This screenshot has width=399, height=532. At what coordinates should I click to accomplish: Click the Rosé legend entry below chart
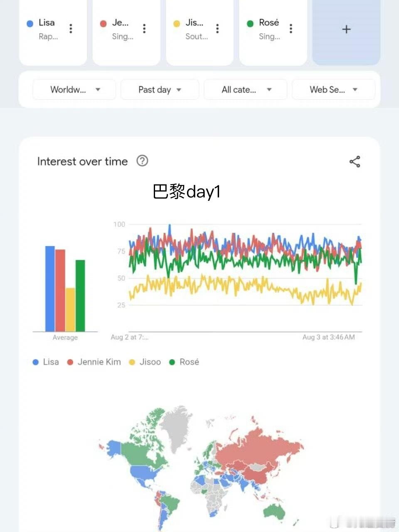click(184, 362)
